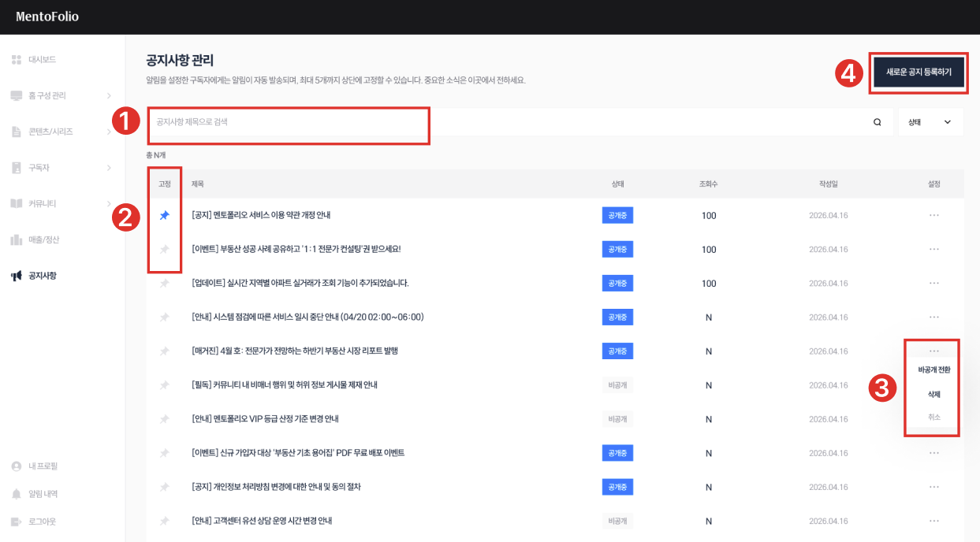Click the 알림 내역 bell icon
980x542 pixels.
coord(16,494)
